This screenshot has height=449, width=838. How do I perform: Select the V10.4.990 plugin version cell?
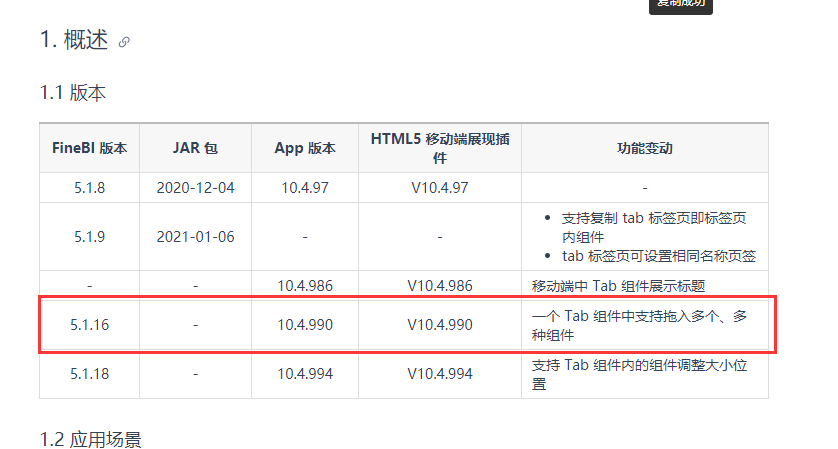tap(440, 325)
